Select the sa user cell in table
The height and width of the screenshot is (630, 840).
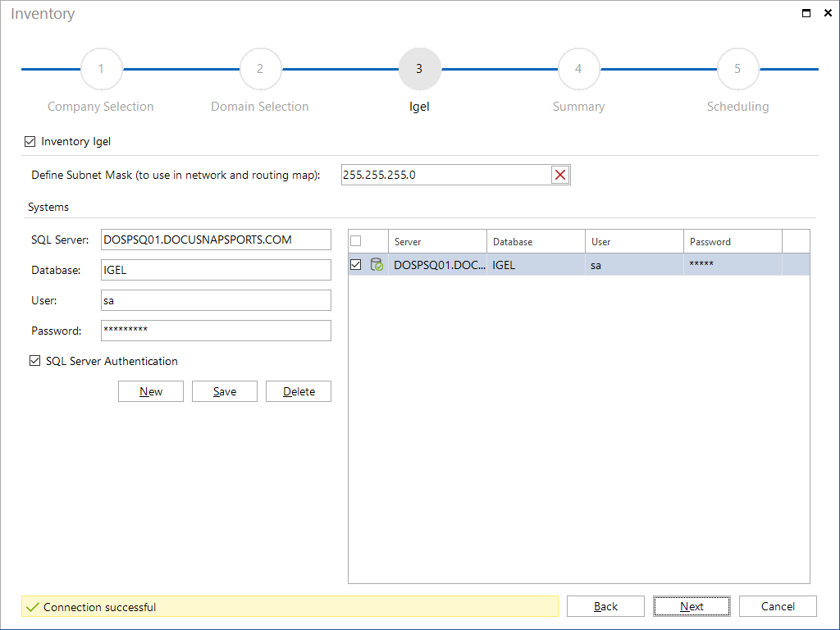click(634, 265)
